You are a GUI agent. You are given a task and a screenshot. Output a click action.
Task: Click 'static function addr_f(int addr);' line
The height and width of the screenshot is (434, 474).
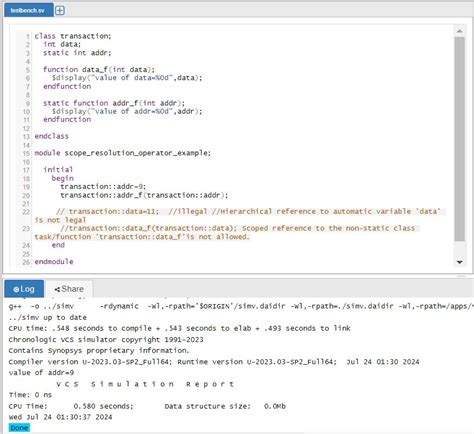point(114,103)
